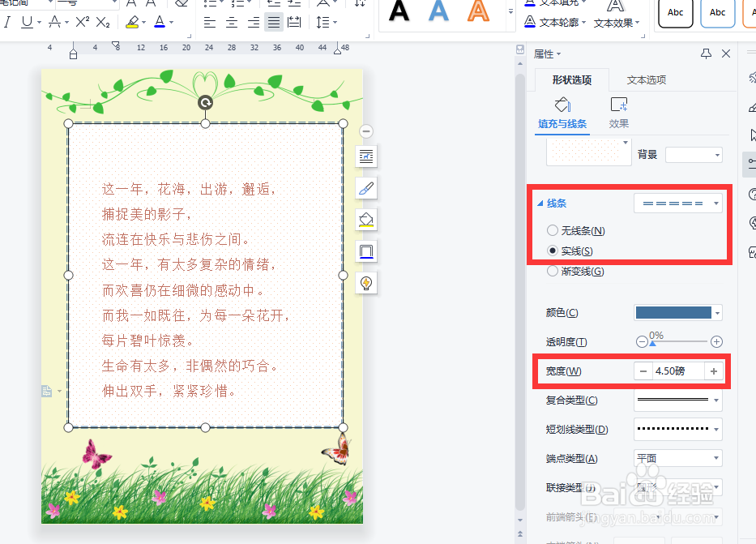The width and height of the screenshot is (756, 544).
Task: Open Fill and Line section
Action: click(x=562, y=113)
